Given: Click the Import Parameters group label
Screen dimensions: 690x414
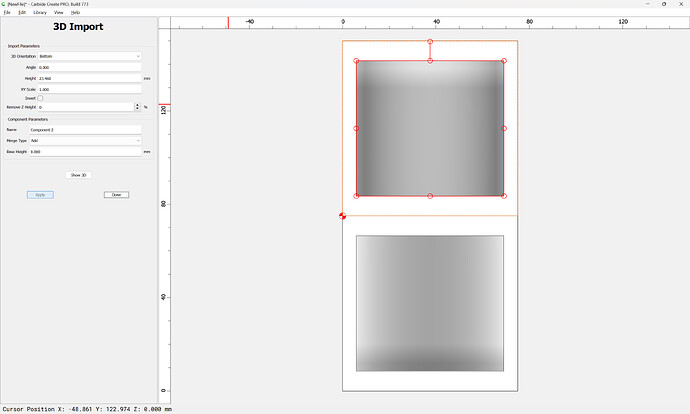Looking at the screenshot, I should [24, 46].
